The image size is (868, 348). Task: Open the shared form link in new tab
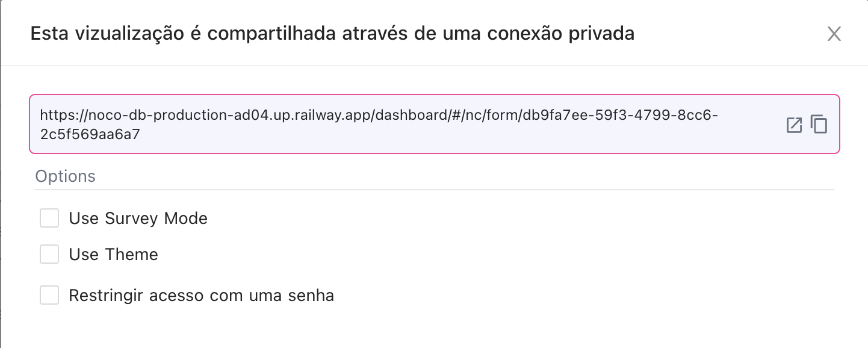[795, 125]
